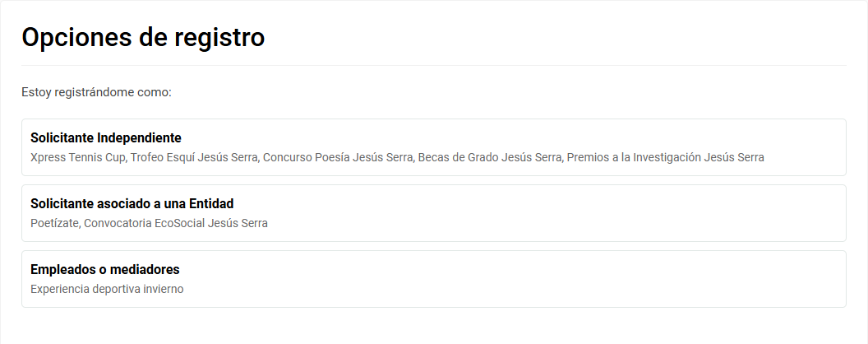Screen dimensions: 868x344
Task: Click Concurso Poesía Jesús Serra text
Action: (x=339, y=157)
